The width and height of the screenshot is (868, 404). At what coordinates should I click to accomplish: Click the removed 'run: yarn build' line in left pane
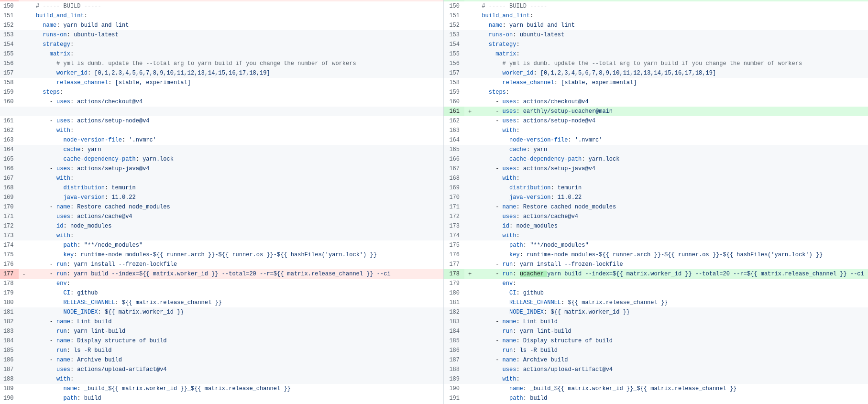click(220, 273)
